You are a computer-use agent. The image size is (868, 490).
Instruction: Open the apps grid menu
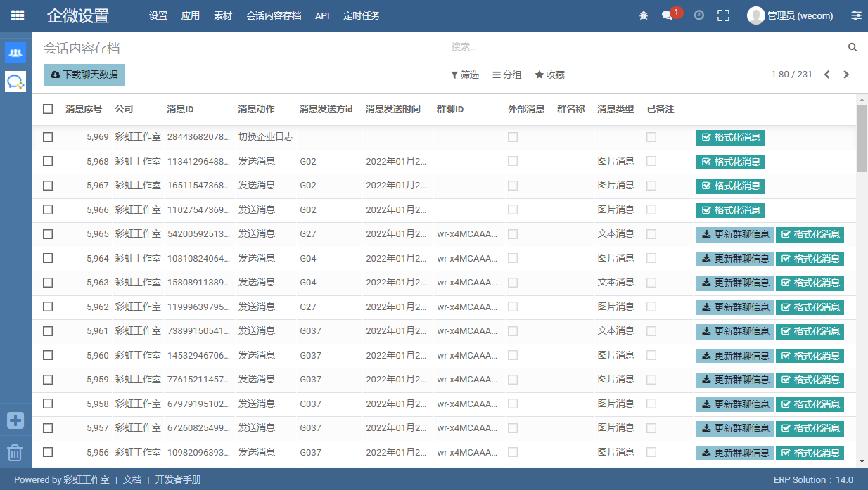17,15
